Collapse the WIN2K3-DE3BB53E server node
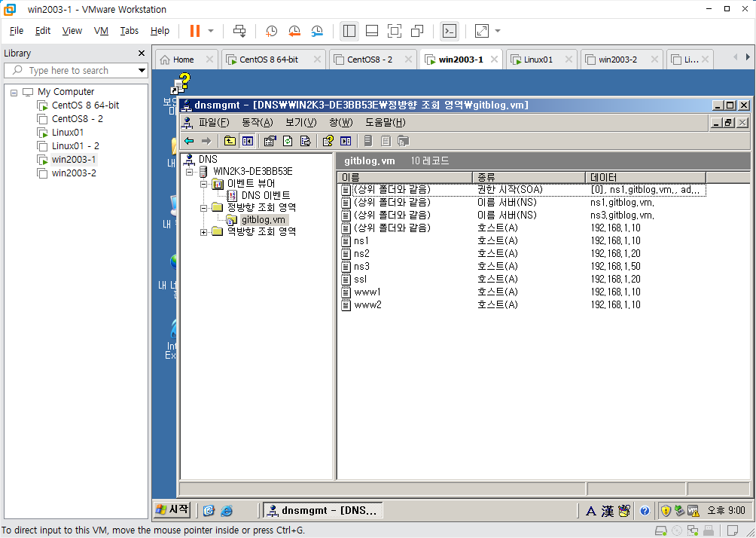The width and height of the screenshot is (756, 538). [190, 172]
